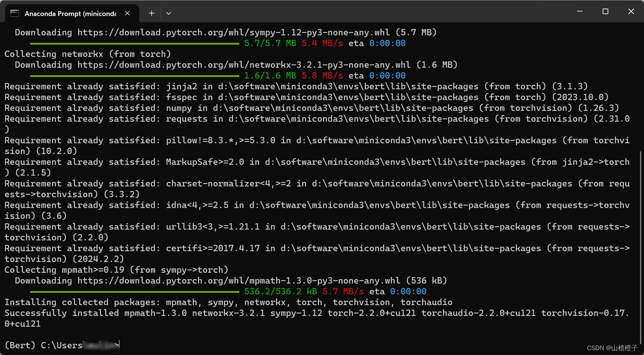Click the 'Successfully installed' output line
Screen dimensions: 644x355
pyautogui.click(x=317, y=319)
